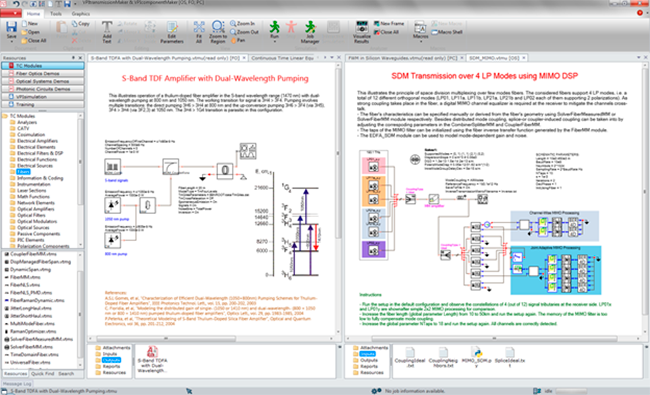Select the Pan tool
The width and height of the screenshot is (650, 395).
[x=238, y=40]
